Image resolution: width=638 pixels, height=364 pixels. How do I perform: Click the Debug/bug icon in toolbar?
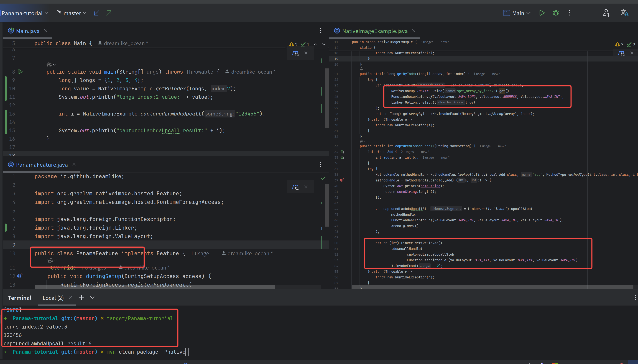tap(556, 13)
